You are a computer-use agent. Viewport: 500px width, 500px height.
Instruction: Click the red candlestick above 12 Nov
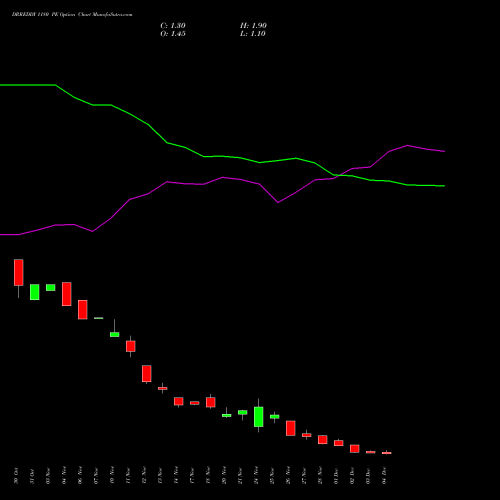click(147, 373)
